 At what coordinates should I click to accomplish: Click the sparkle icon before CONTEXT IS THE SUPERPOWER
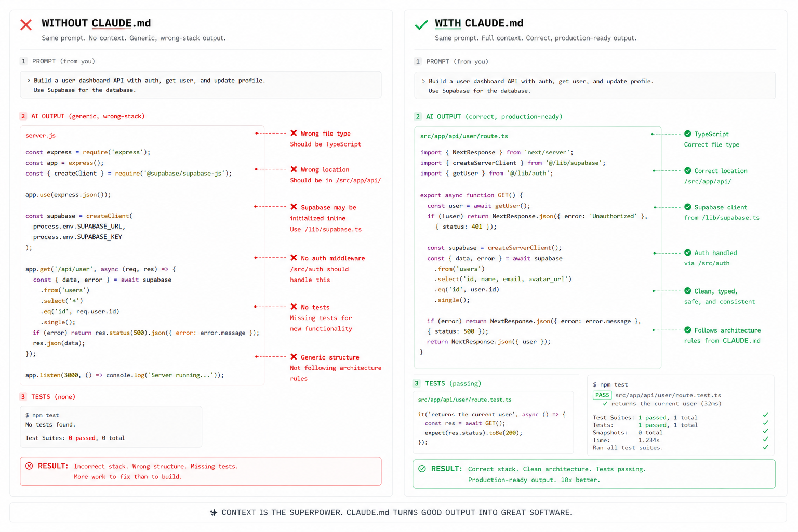[x=214, y=512]
